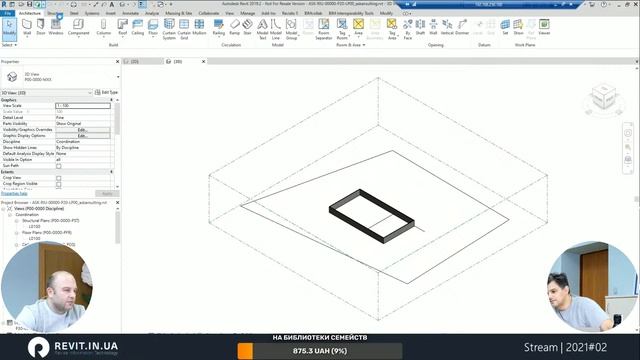
Task: Select the Shaft opening tool
Action: click(420, 27)
